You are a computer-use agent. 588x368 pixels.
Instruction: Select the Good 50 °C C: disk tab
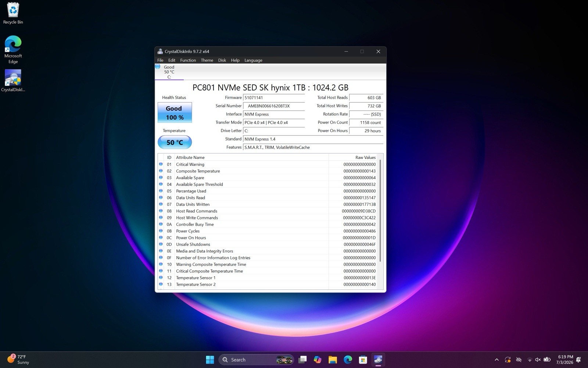point(169,72)
